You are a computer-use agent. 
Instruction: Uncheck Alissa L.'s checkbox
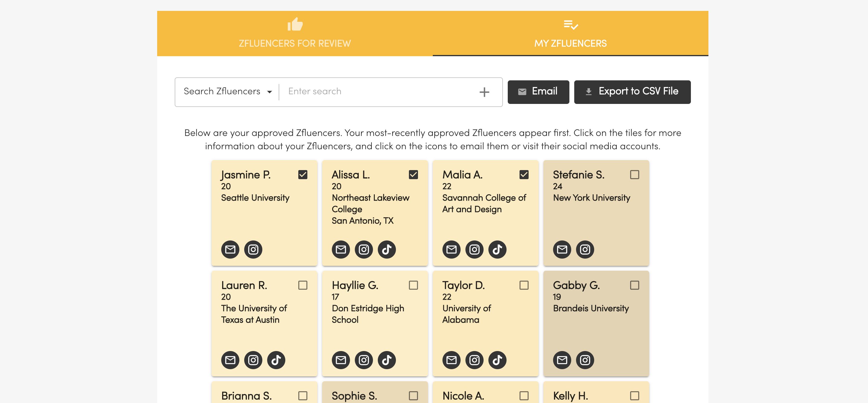click(413, 175)
